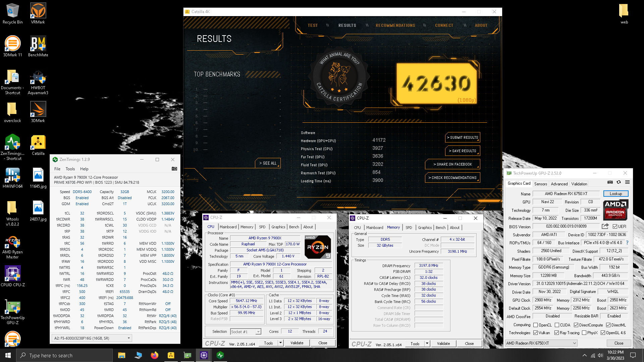Screen dimensions: 644x362
Task: Expand Tools dropdown arrow in CPU-Z Memory window
Action: [427, 344]
